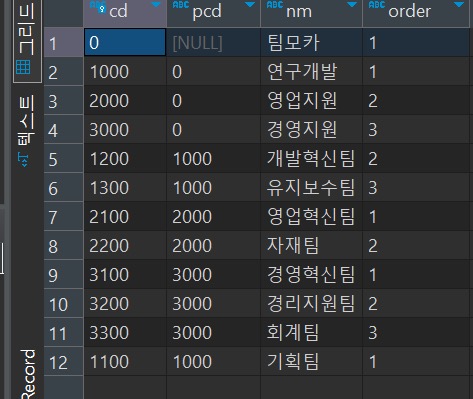Image resolution: width=473 pixels, height=399 pixels.
Task: Select the cd cell 2200
Action: [125, 245]
